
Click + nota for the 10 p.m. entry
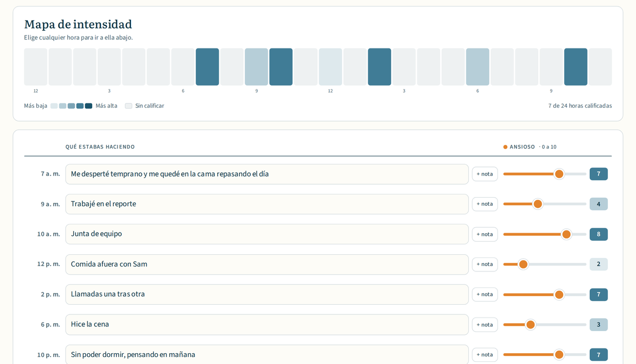[x=485, y=355]
